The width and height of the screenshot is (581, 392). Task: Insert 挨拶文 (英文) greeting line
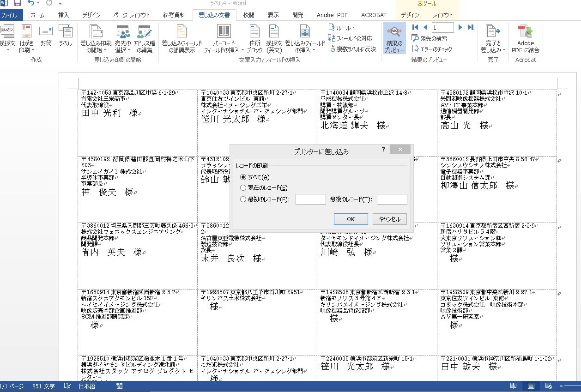click(x=274, y=39)
